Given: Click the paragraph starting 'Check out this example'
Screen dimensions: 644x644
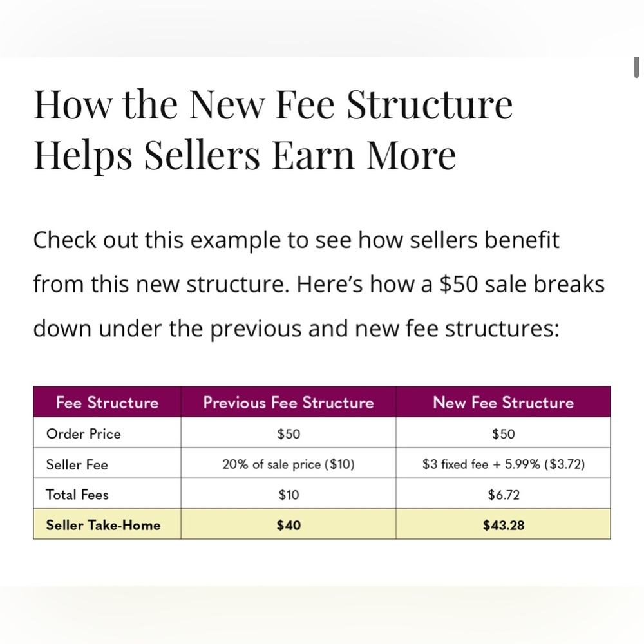Looking at the screenshot, I should pyautogui.click(x=319, y=284).
